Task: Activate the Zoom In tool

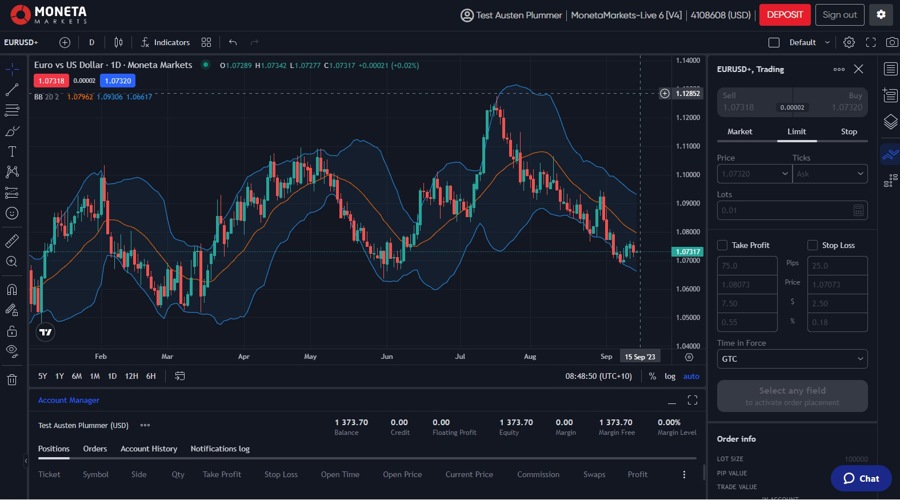Action: tap(12, 261)
